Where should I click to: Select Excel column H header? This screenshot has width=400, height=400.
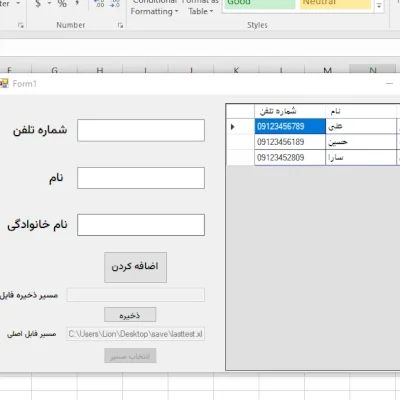[100, 70]
